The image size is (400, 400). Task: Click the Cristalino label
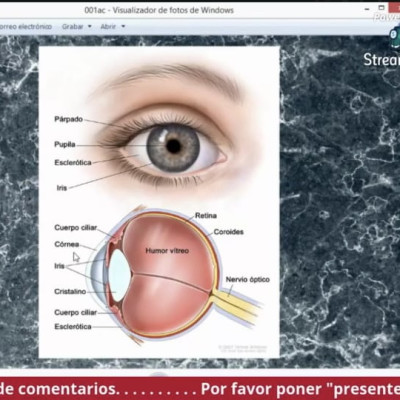point(70,291)
